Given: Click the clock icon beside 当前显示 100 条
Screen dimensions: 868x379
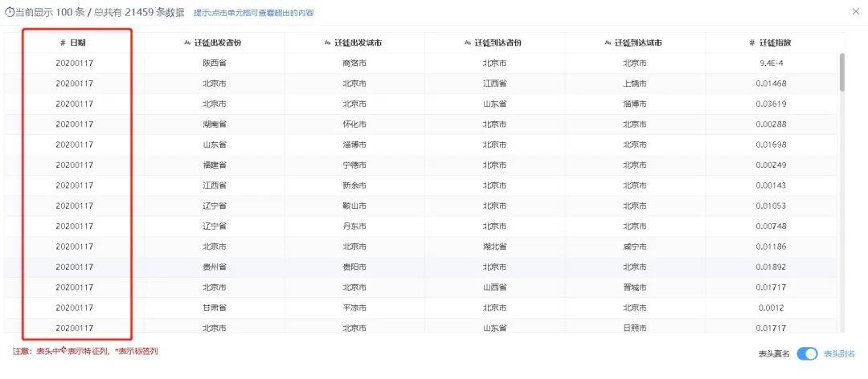Looking at the screenshot, I should tap(10, 13).
